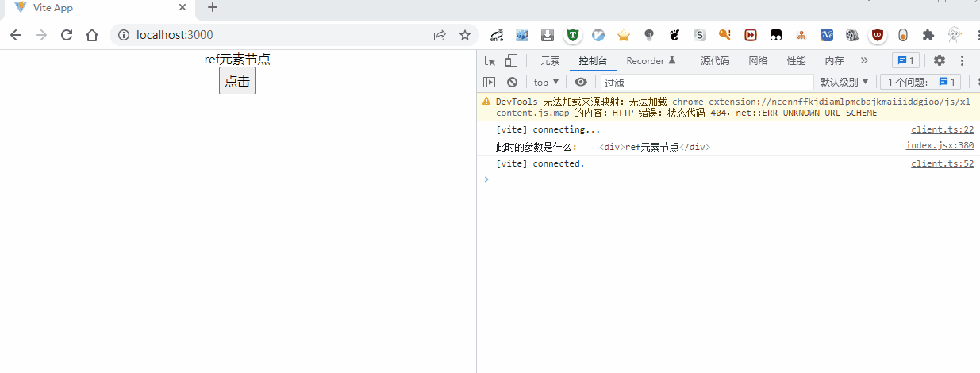Switch to the 元素 tab
980x373 pixels.
click(550, 60)
